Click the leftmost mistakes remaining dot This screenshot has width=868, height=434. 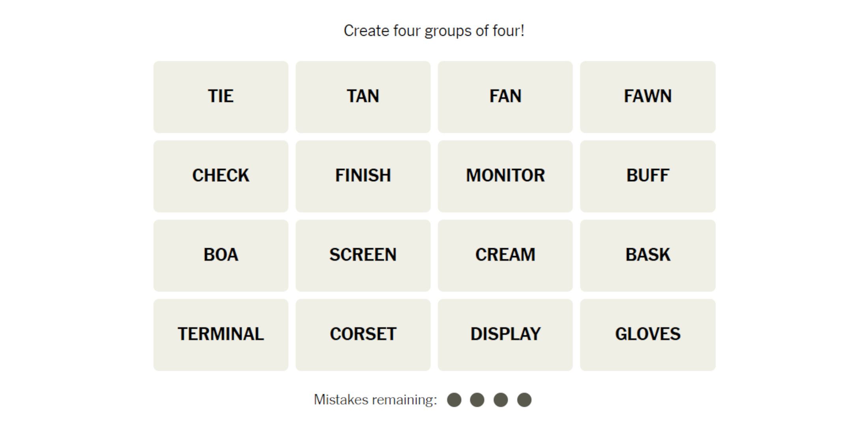tap(454, 400)
